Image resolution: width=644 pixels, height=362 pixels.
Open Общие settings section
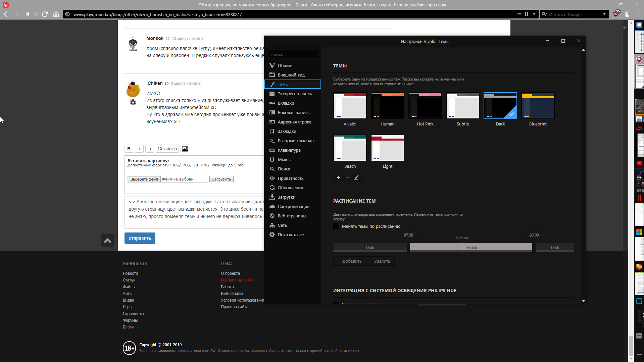pyautogui.click(x=293, y=65)
